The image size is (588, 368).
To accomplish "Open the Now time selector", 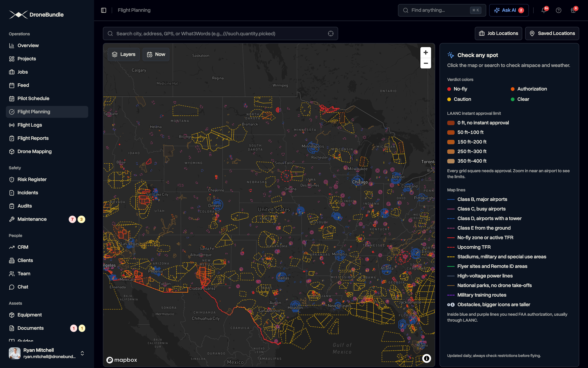I will [156, 54].
